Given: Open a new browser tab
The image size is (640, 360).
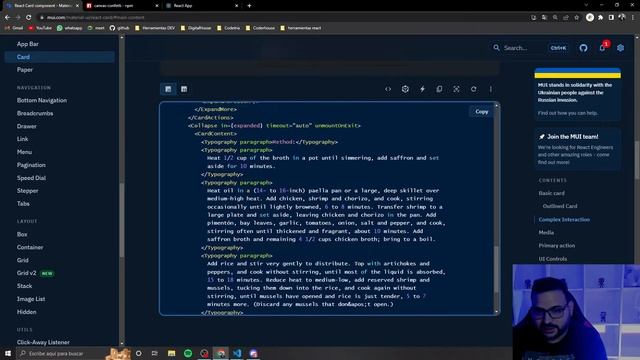Looking at the screenshot, I should (x=249, y=6).
